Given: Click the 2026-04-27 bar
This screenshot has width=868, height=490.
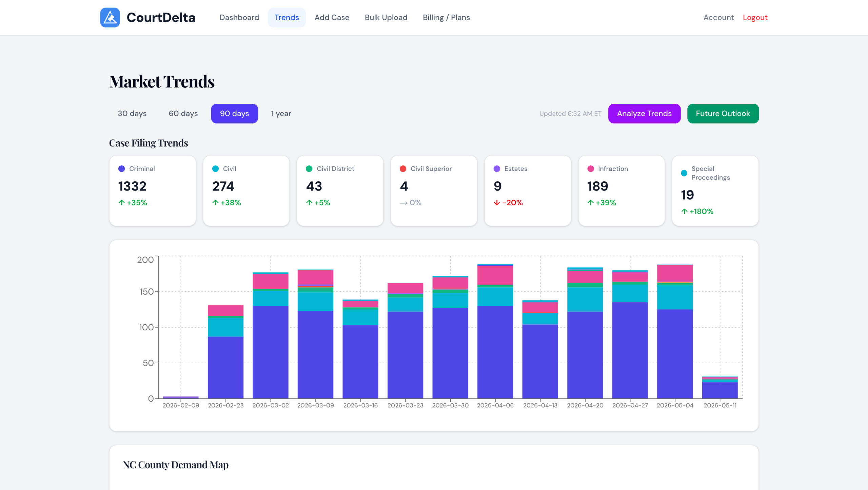Looking at the screenshot, I should [x=630, y=334].
